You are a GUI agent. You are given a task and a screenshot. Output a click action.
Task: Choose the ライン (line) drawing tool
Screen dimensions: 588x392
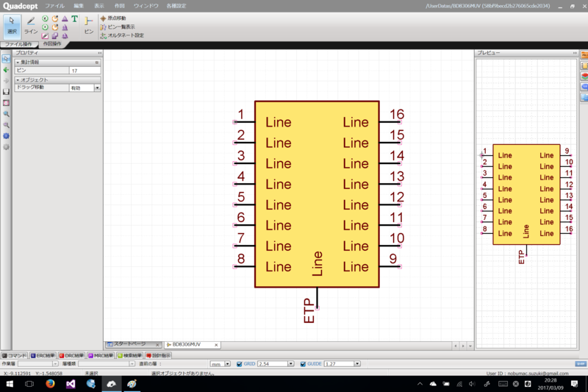click(x=31, y=26)
